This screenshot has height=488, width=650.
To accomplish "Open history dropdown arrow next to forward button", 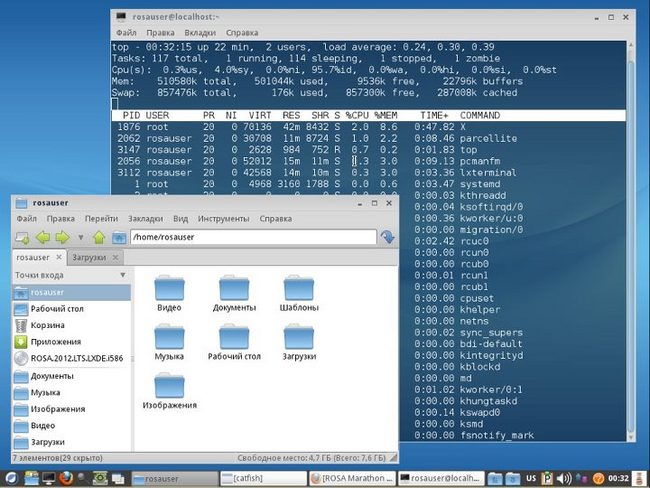I will pyautogui.click(x=81, y=238).
